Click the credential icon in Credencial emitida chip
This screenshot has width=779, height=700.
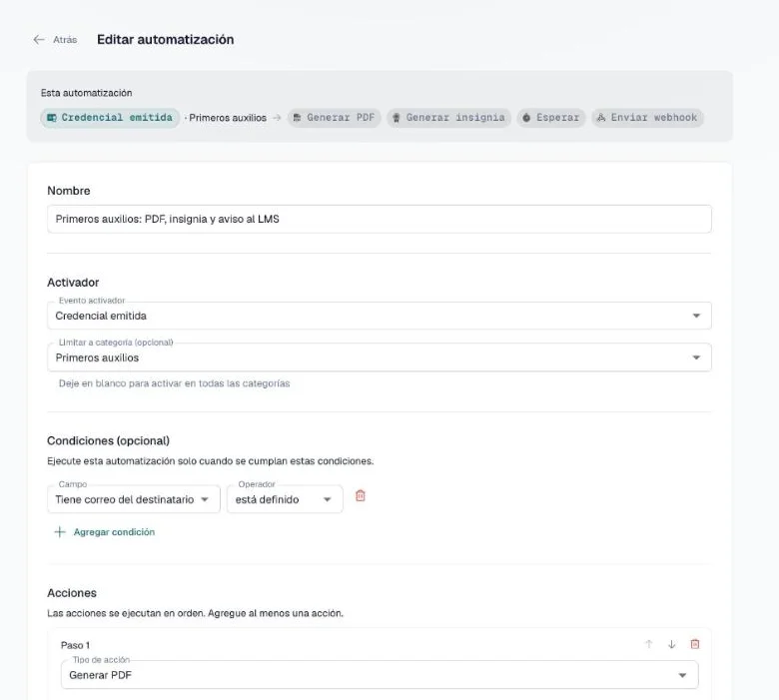[x=51, y=118]
